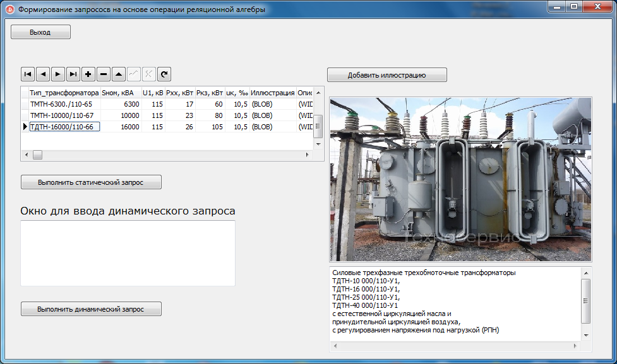Viewport: 617px width, 364px height.
Task: Click the transformer illustration image
Action: (460, 179)
